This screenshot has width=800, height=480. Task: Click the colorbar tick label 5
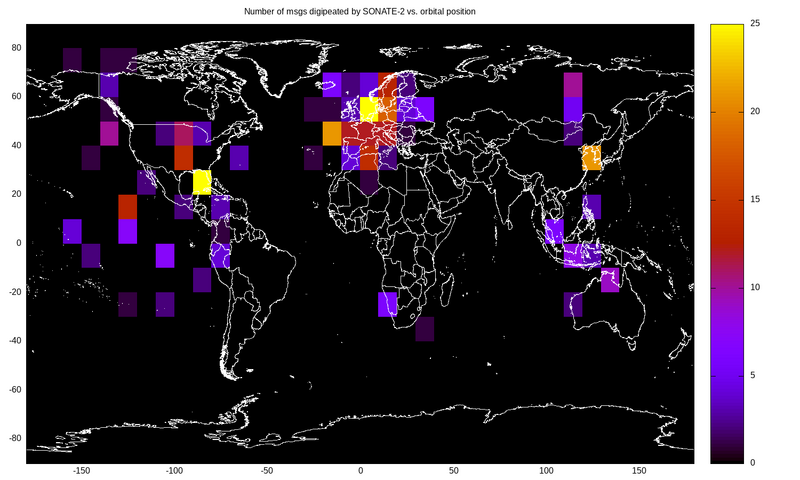click(x=753, y=375)
